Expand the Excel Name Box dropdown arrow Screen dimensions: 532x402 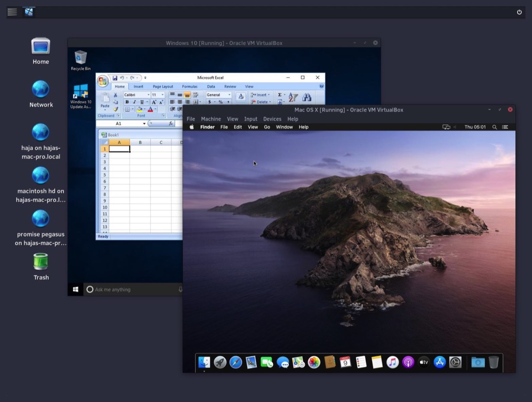pos(144,123)
